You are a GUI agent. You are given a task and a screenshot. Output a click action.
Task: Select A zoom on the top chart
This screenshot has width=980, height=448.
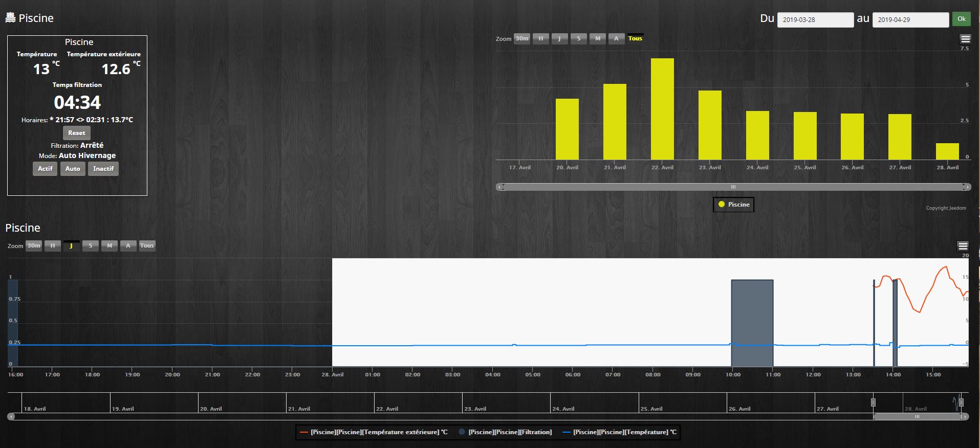tap(616, 38)
